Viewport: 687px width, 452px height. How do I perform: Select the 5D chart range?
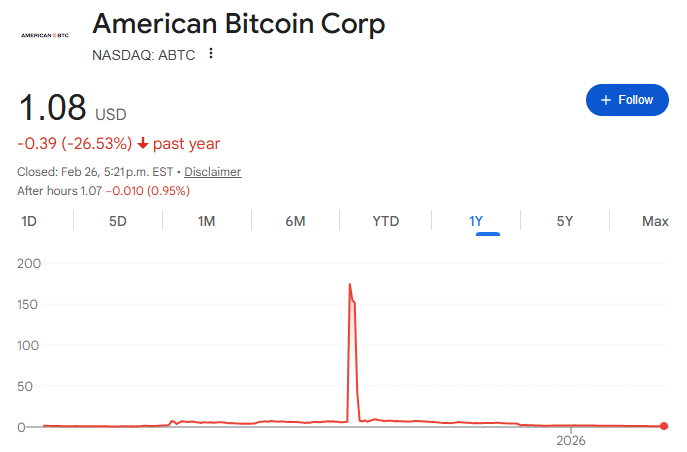[118, 221]
